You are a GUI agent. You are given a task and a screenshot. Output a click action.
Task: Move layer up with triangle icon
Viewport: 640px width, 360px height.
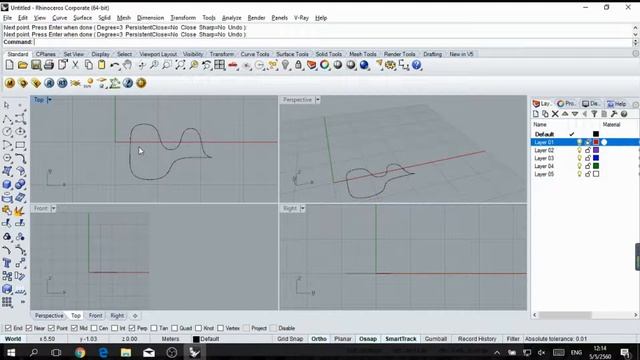(x=565, y=114)
